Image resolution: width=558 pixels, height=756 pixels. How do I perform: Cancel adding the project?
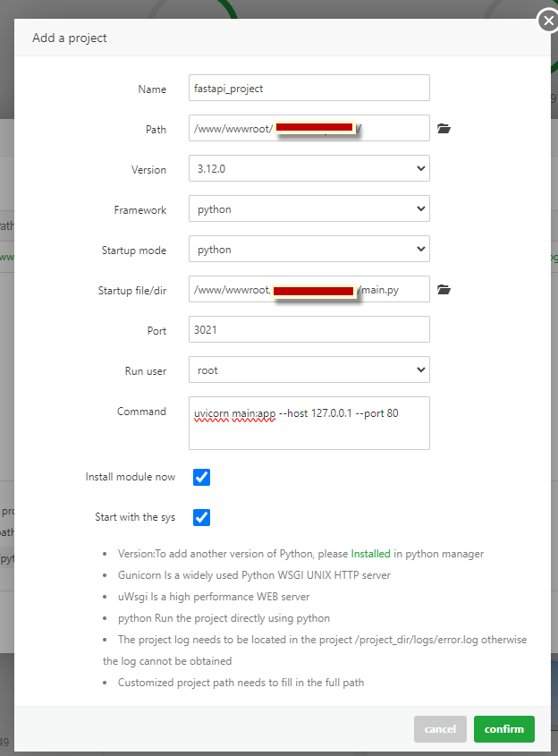point(440,729)
